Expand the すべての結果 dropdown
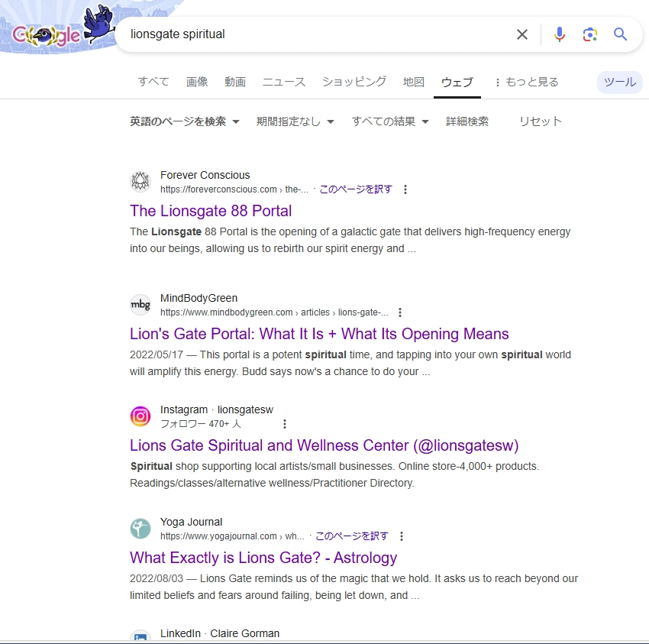 coord(390,121)
